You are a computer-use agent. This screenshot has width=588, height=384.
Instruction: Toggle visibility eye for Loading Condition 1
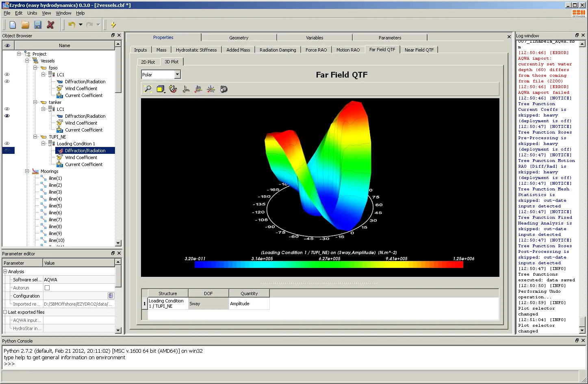7,143
